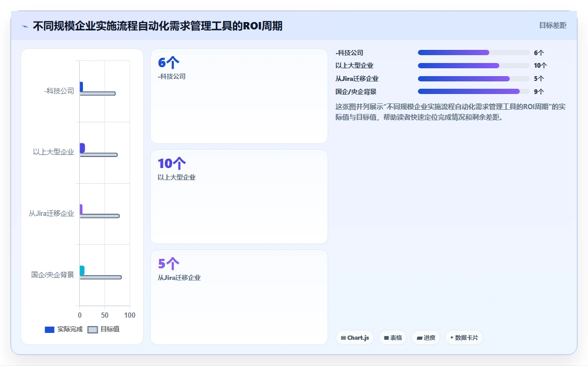The width and height of the screenshot is (588, 366).
Task: Click the 从Jira迁移企业 progress list label
Action: pos(357,79)
